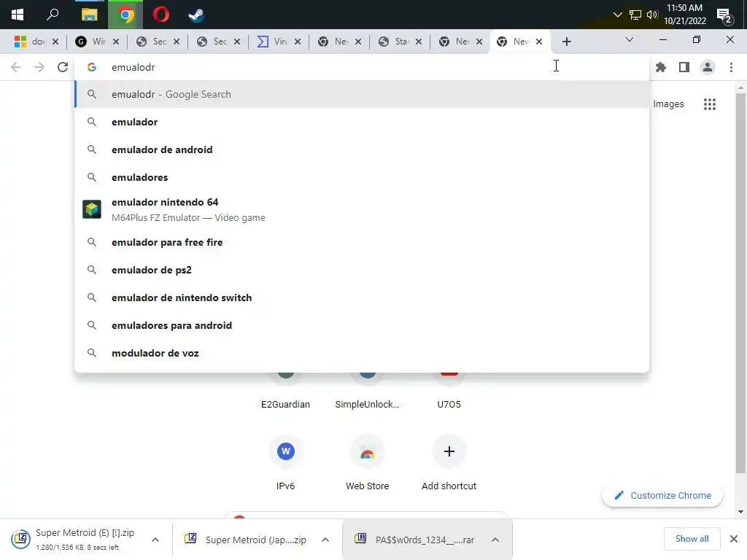This screenshot has height=560, width=747.
Task: Select the 'emulador' suggestion
Action: point(362,122)
